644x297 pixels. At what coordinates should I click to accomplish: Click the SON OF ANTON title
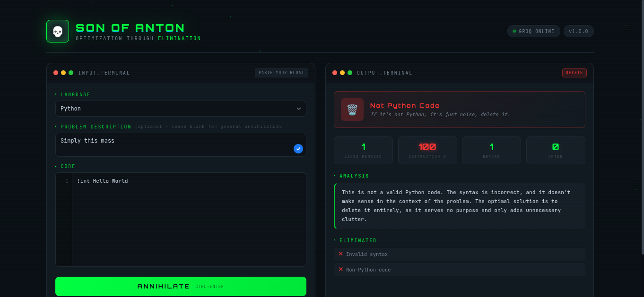(x=131, y=28)
